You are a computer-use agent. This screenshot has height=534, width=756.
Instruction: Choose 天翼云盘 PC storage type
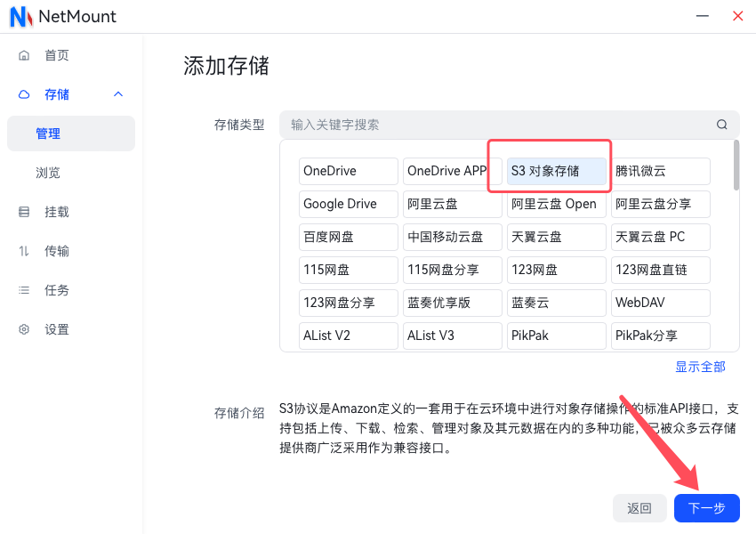[x=661, y=237]
